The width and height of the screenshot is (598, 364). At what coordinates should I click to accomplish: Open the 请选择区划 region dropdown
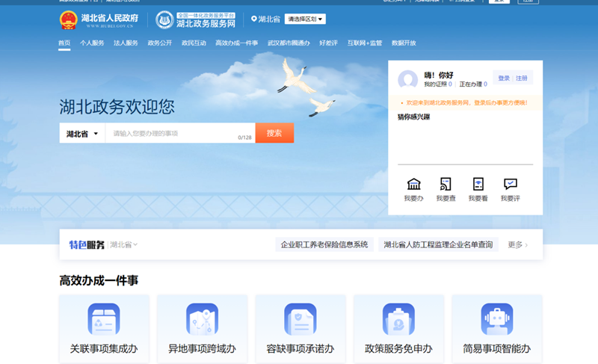(x=305, y=19)
